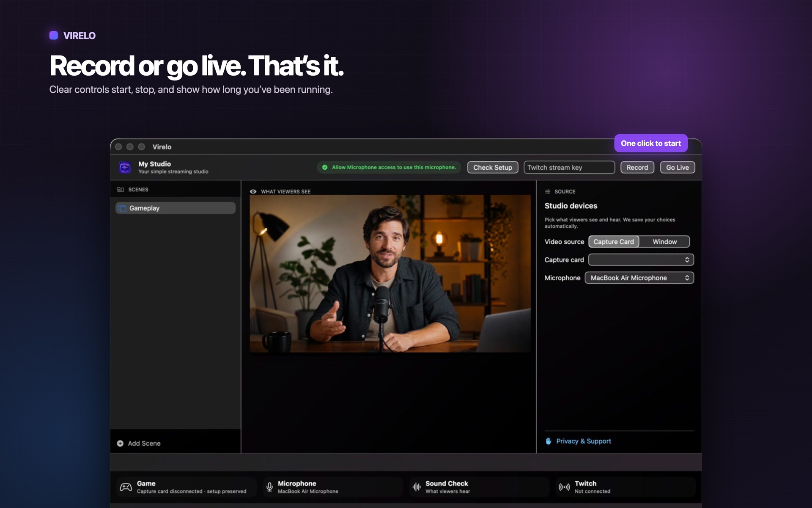Select the Gameplay scene
812x508 pixels.
click(176, 208)
